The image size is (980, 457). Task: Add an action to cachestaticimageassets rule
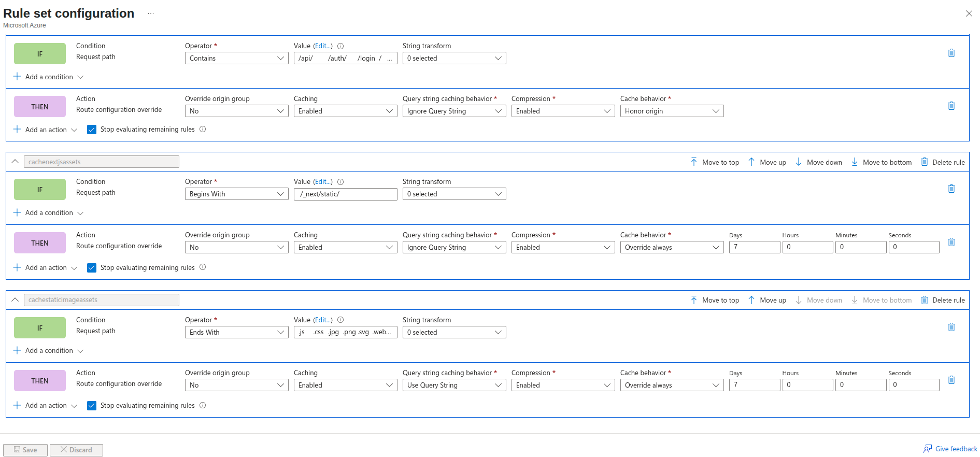(45, 405)
